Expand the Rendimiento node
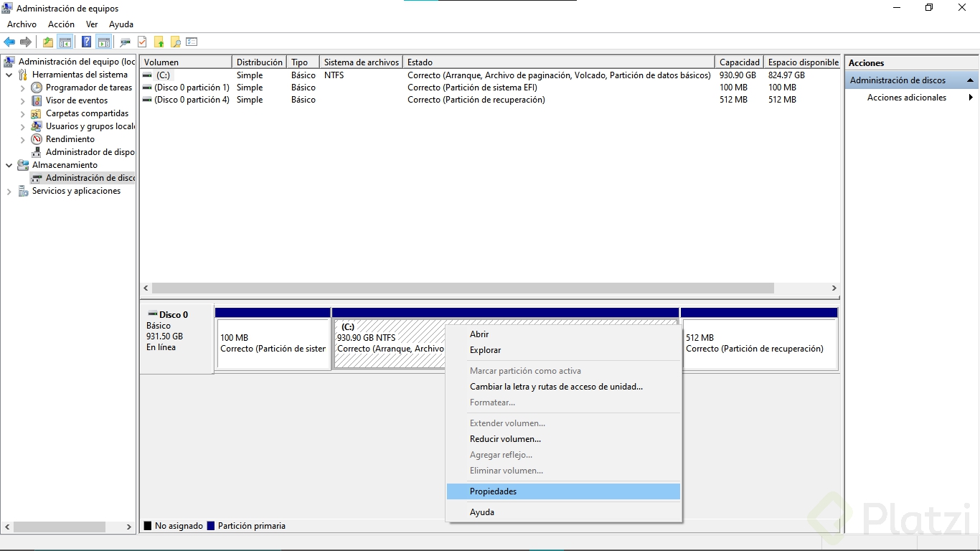Viewport: 980px width, 551px height. [23, 139]
